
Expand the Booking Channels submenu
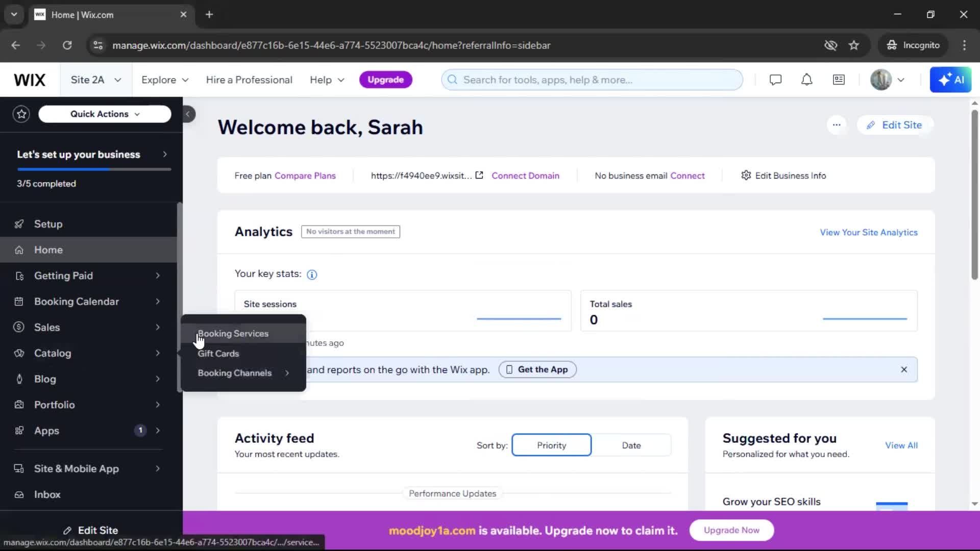(287, 373)
